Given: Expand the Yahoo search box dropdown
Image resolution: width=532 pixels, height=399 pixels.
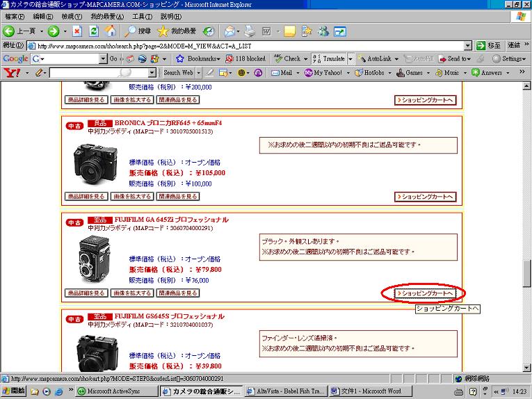Looking at the screenshot, I should click(x=152, y=72).
